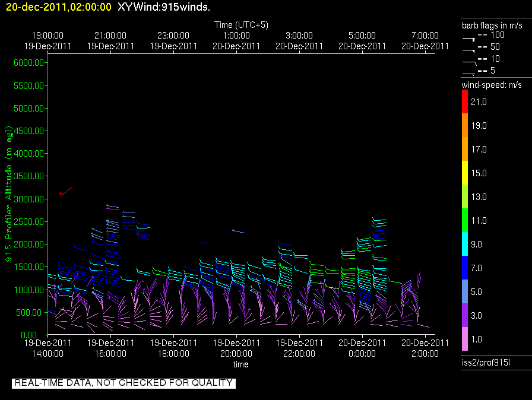
Task: Click the 19-Dec-2011 16:00:00 bottom axis label
Action: tap(110, 348)
